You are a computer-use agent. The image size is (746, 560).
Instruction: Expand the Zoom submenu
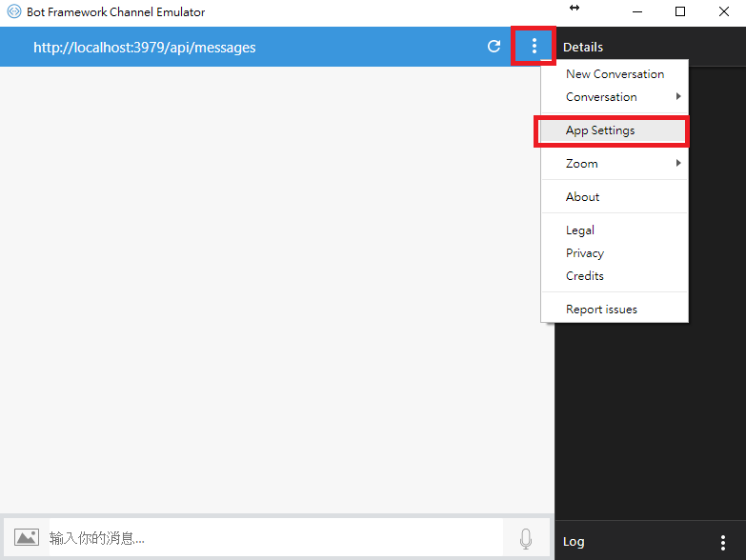tap(615, 164)
